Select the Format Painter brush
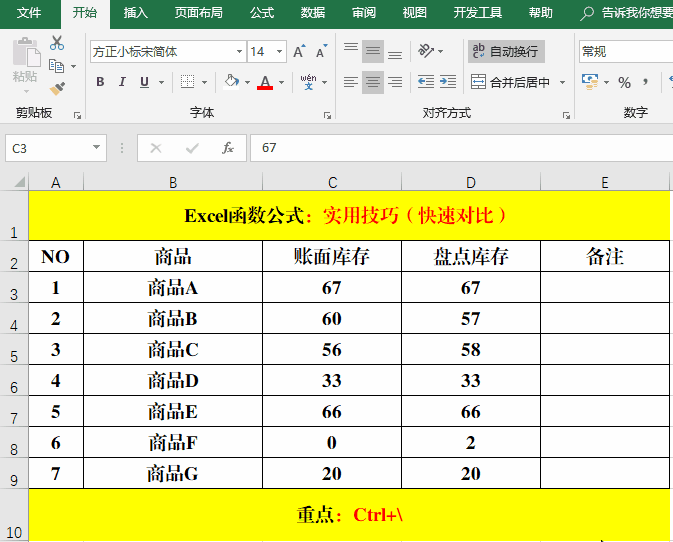Viewport: 673px width, 542px height. coord(57,88)
